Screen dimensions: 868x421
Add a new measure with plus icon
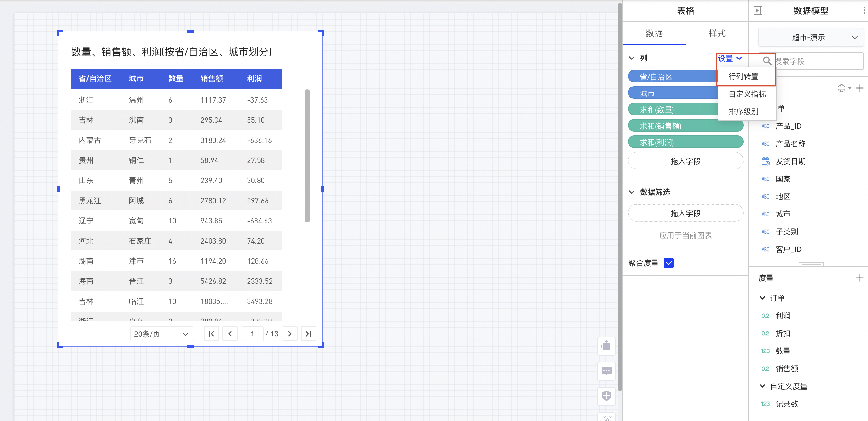pos(859,278)
